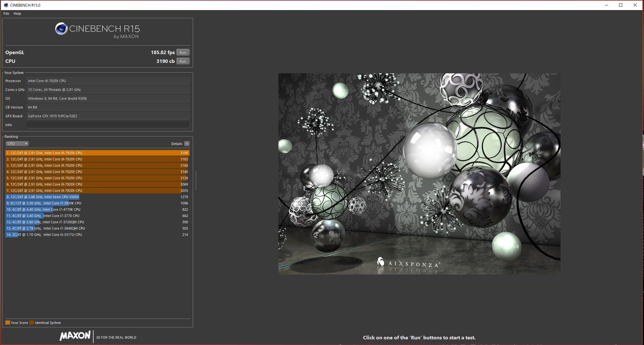The width and height of the screenshot is (644, 345).
Task: Select the Core i7-3720QM ranking row
Action: (x=97, y=222)
